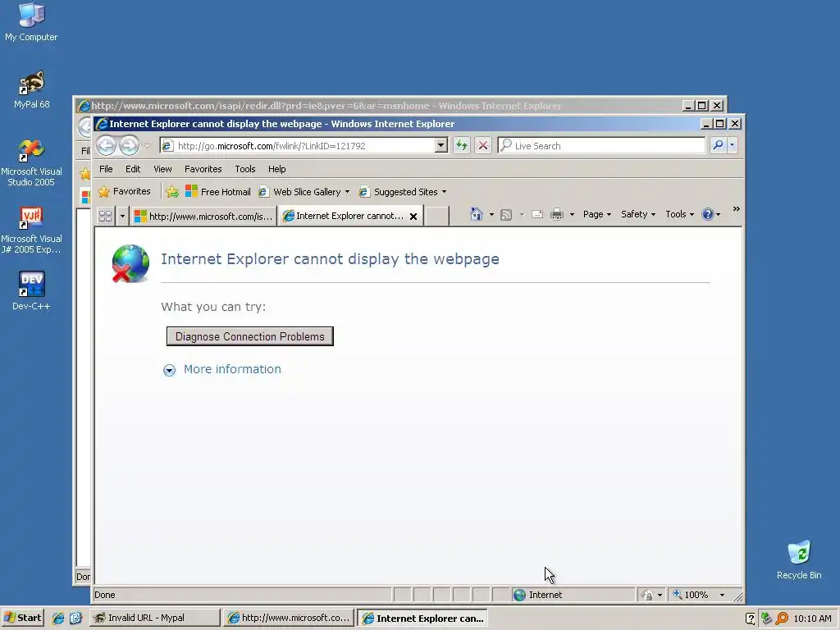This screenshot has height=630, width=840.
Task: Select the Dev-C++ desktop icon
Action: (31, 291)
